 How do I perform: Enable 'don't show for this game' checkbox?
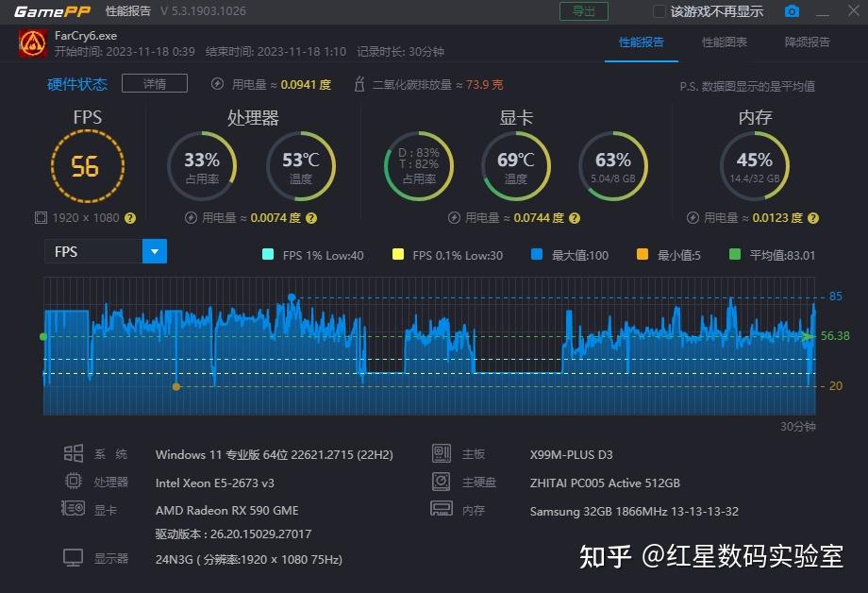pos(659,11)
